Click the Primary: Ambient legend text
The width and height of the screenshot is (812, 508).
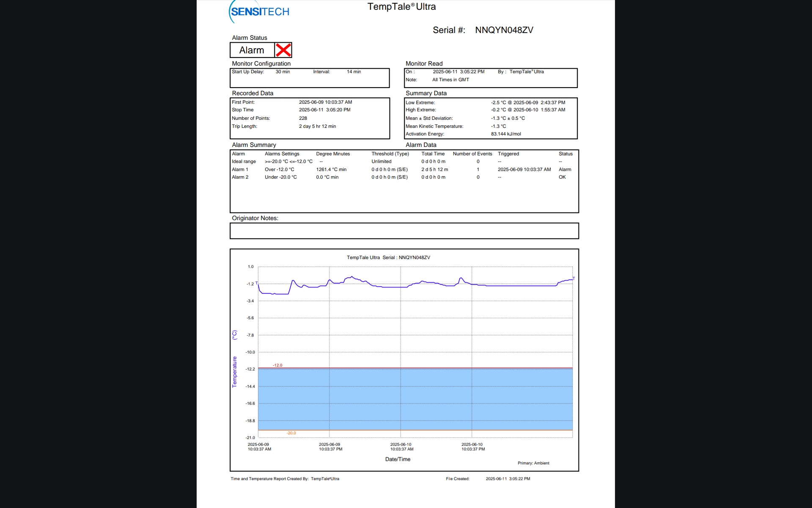point(533,463)
